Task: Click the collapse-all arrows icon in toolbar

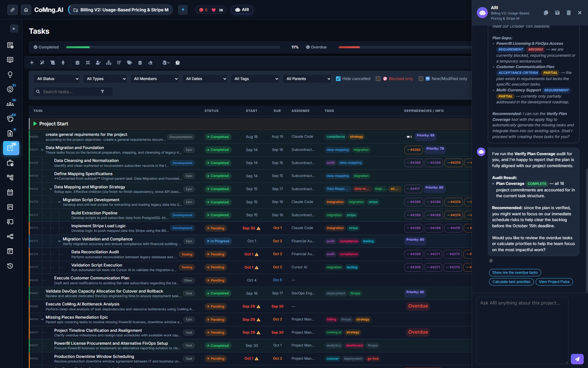Action: [x=88, y=63]
